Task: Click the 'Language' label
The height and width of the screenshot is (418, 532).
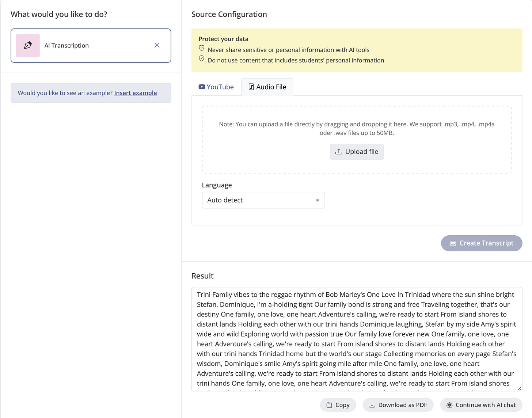Action: coord(217,185)
